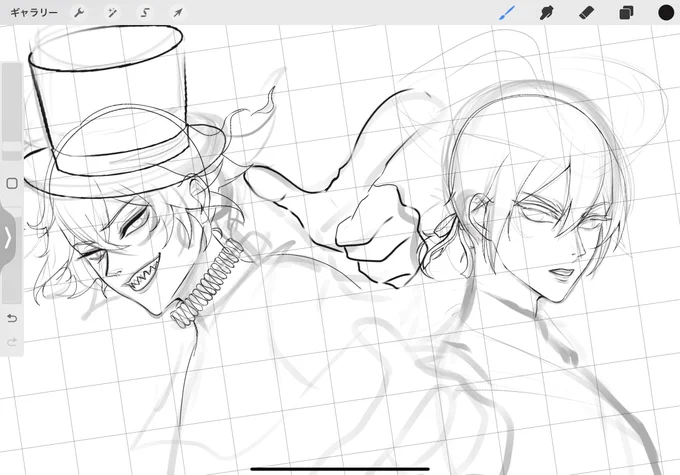Redo the last undone stroke
The height and width of the screenshot is (475, 680).
pyautogui.click(x=12, y=342)
